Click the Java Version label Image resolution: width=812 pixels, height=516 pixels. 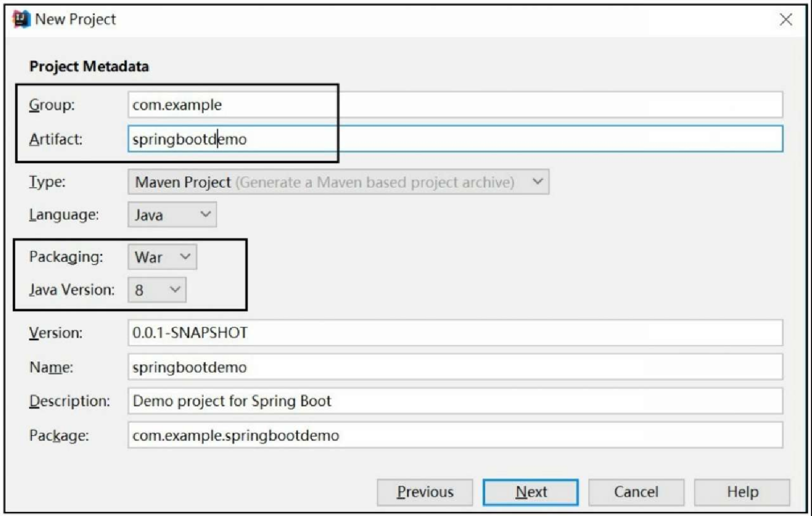coord(71,290)
